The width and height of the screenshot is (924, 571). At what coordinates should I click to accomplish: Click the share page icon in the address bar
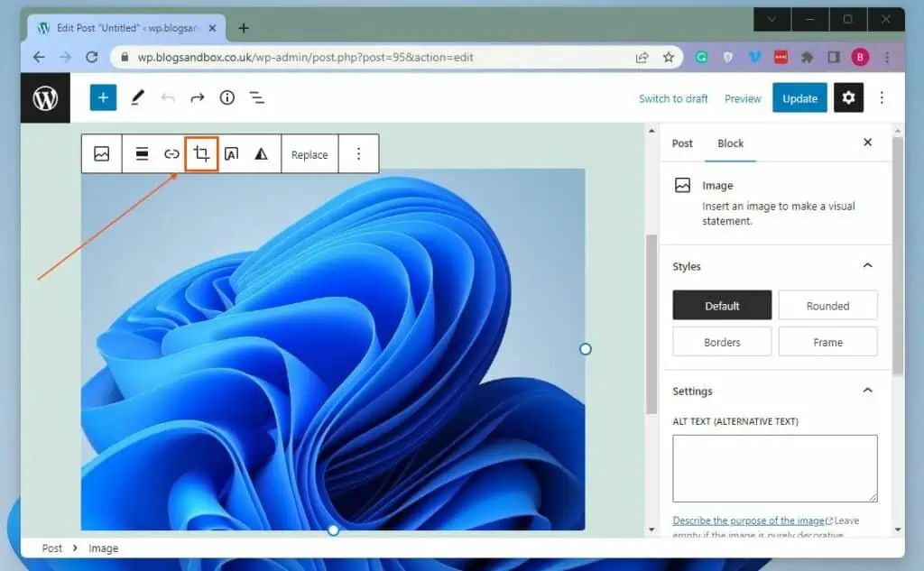[642, 57]
